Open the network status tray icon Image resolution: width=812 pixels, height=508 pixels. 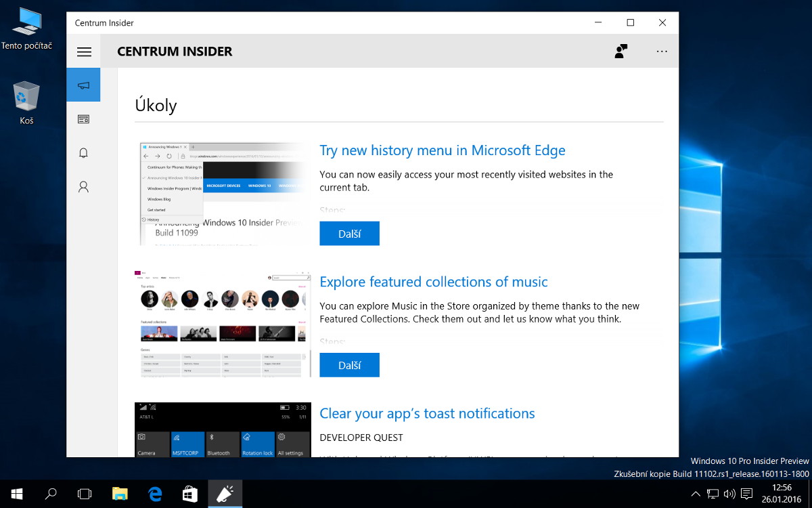pyautogui.click(x=713, y=494)
